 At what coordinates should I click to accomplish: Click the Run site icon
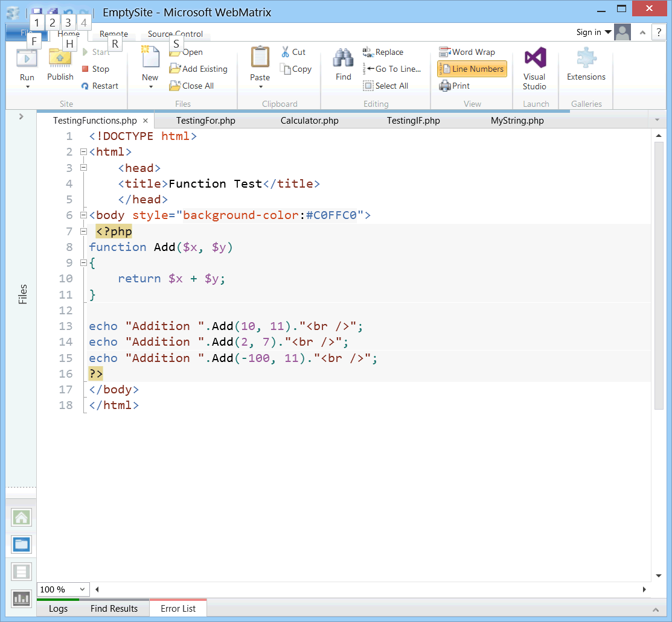pos(27,59)
